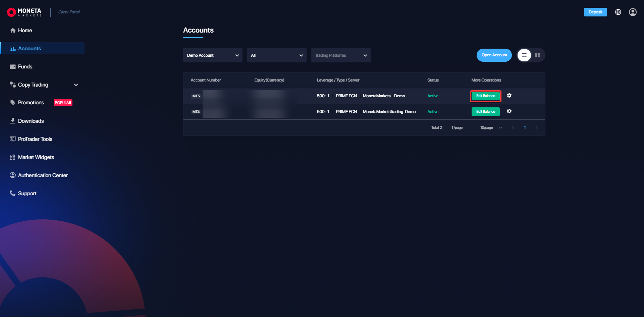This screenshot has width=644, height=317.
Task: Select Accounts in sidebar
Action: coord(42,48)
